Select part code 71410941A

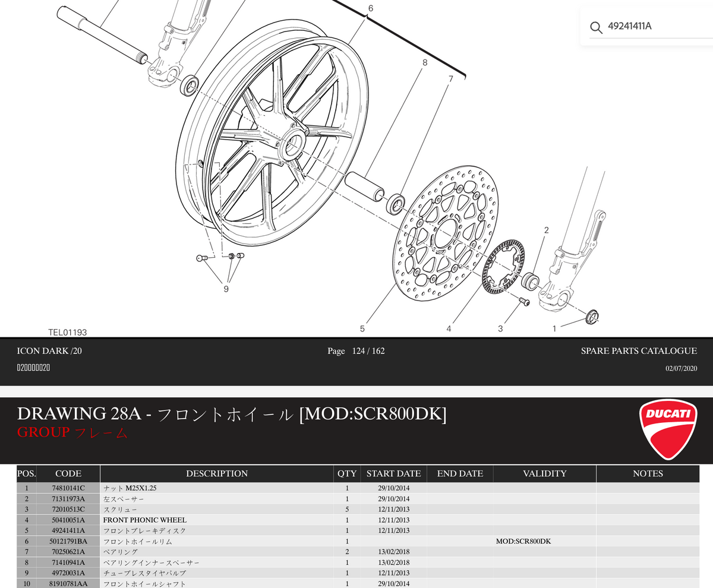point(68,562)
